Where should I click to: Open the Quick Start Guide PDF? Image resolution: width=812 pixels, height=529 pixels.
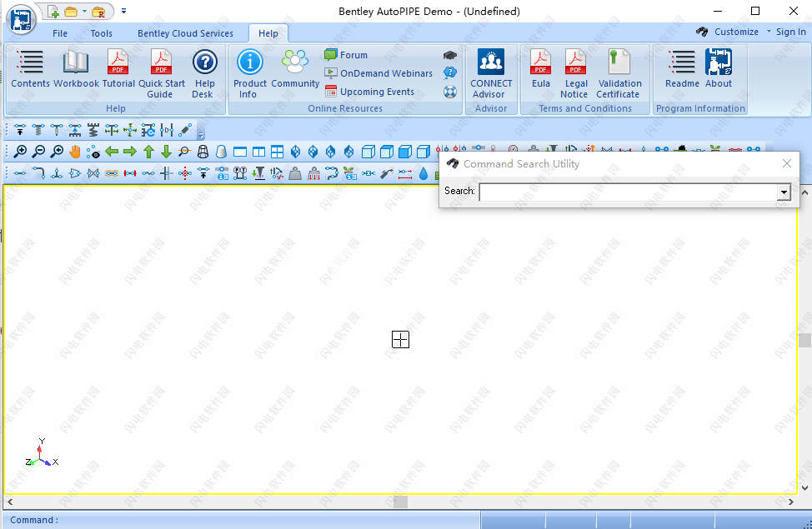point(161,73)
